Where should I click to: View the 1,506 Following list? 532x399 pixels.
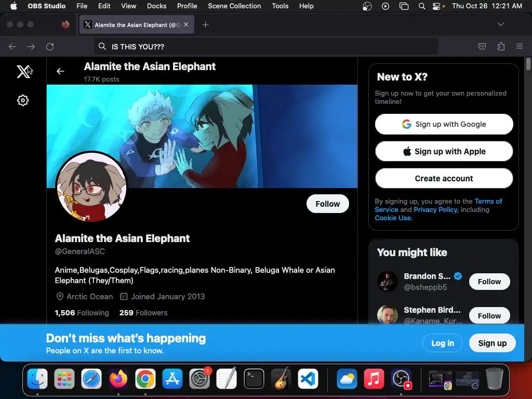click(82, 313)
